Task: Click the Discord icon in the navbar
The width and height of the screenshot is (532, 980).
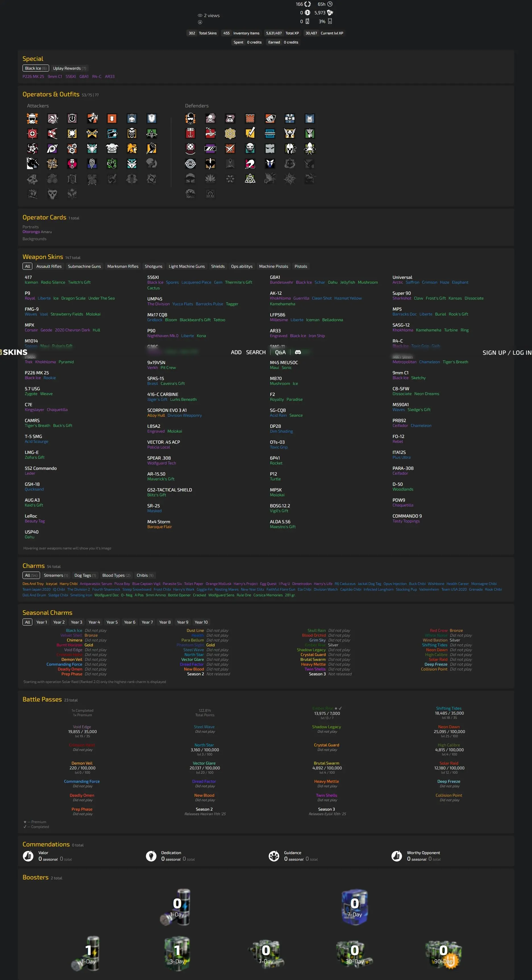Action: (x=298, y=352)
